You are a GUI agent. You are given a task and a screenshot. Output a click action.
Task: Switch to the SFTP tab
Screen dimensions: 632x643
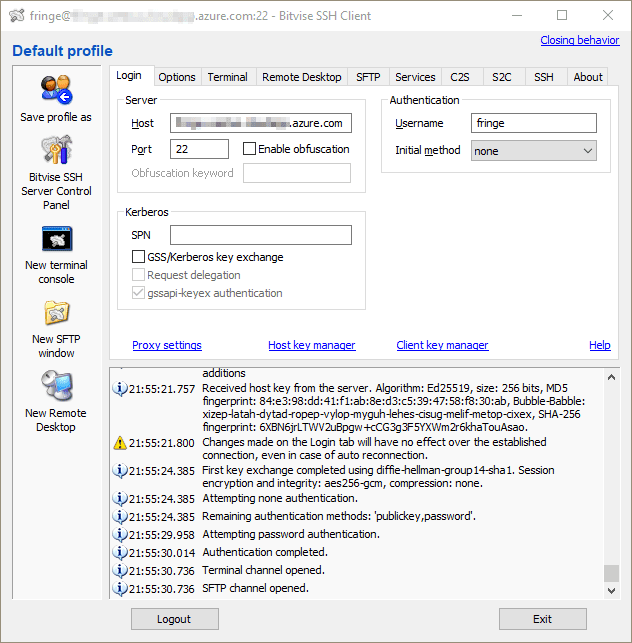[x=368, y=77]
